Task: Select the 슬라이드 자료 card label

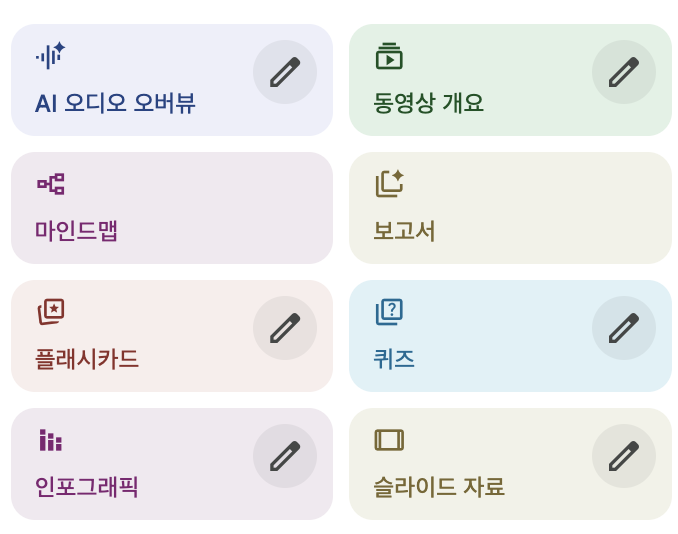Action: (439, 487)
